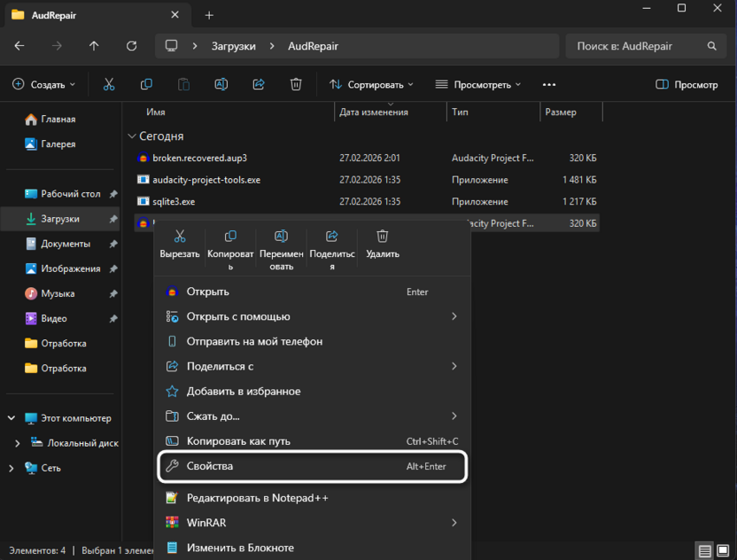Screen dimensions: 737x560
Task: Open the Документы folder in sidebar
Action: (x=66, y=244)
